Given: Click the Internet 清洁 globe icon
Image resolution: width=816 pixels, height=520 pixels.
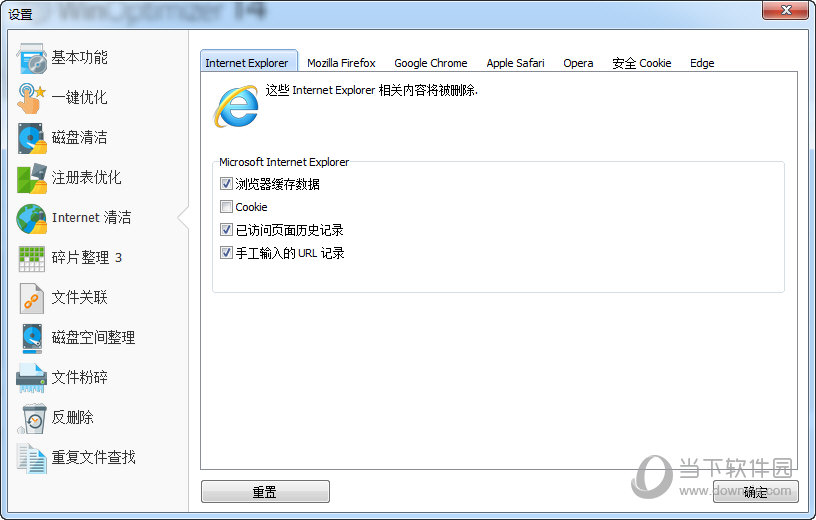Looking at the screenshot, I should 32,218.
